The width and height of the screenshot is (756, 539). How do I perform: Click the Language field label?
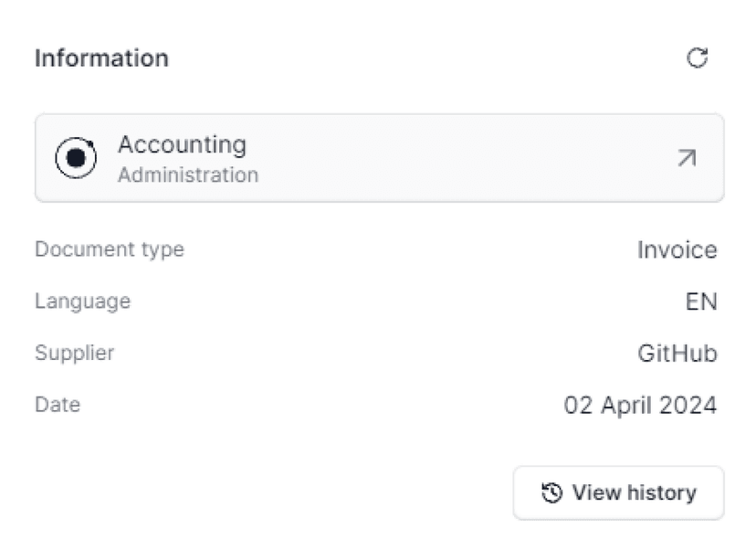(x=82, y=301)
